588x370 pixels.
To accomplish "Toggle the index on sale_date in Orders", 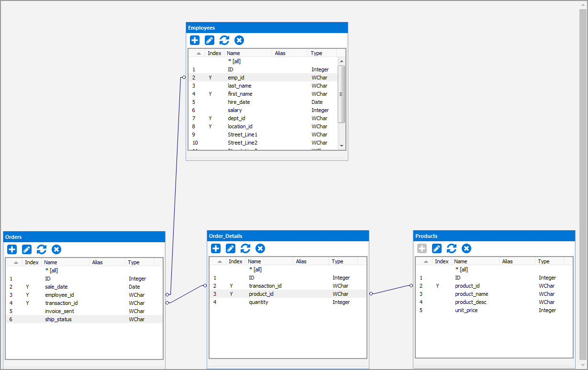I will [x=27, y=286].
